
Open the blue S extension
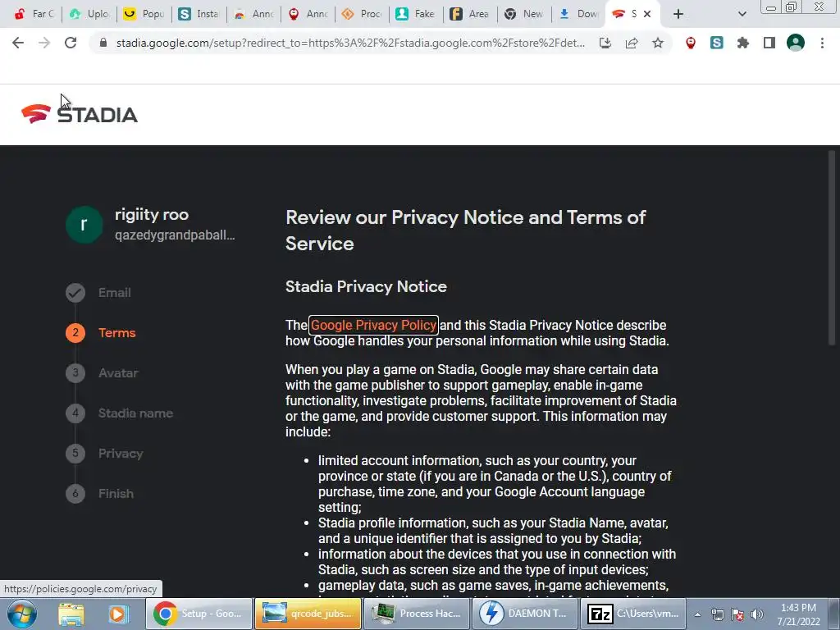717,43
